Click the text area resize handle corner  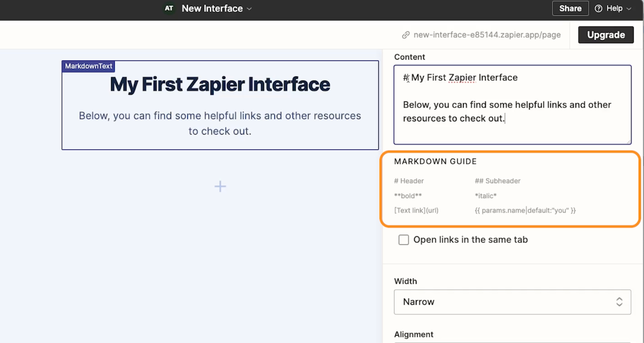[628, 141]
